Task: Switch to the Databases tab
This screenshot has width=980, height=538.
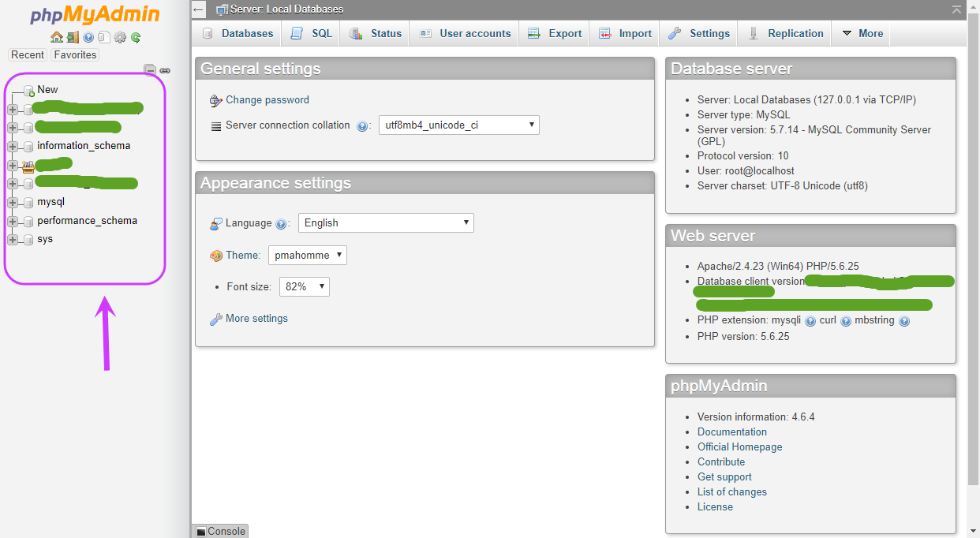Action: 238,33
